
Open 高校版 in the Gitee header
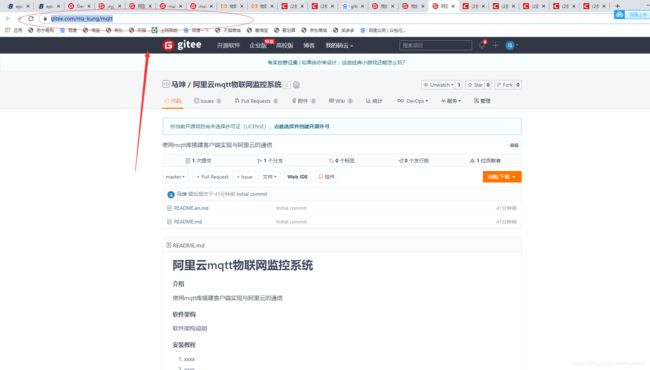click(x=284, y=46)
